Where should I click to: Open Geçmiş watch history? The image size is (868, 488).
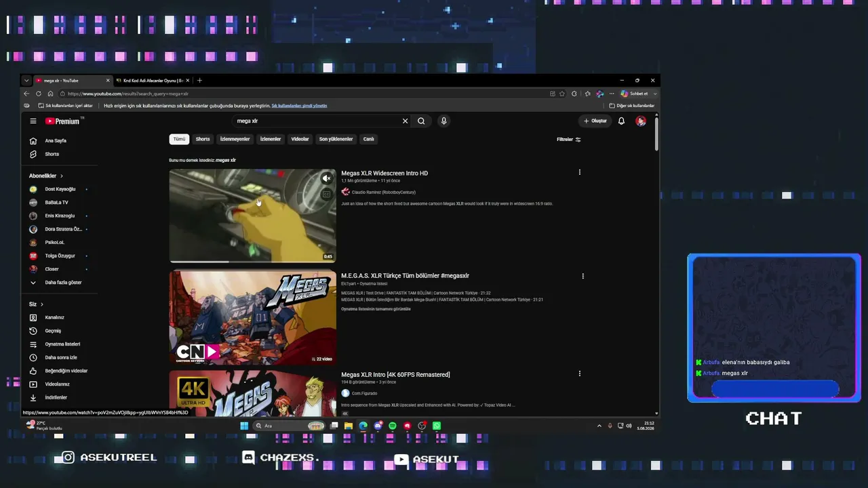tap(53, 331)
